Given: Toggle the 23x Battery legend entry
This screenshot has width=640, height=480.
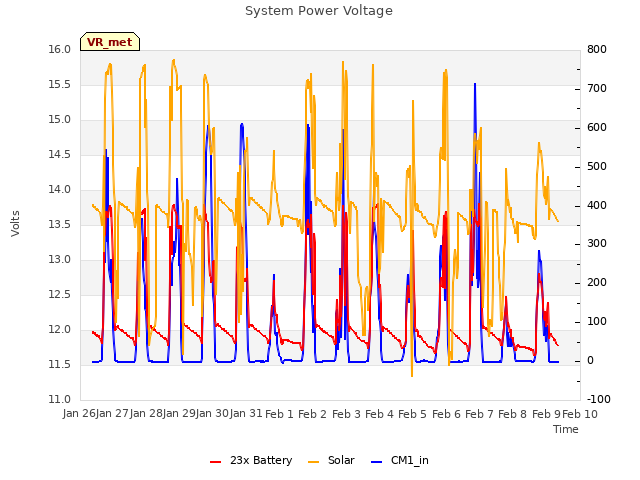Looking at the screenshot, I should (x=251, y=460).
